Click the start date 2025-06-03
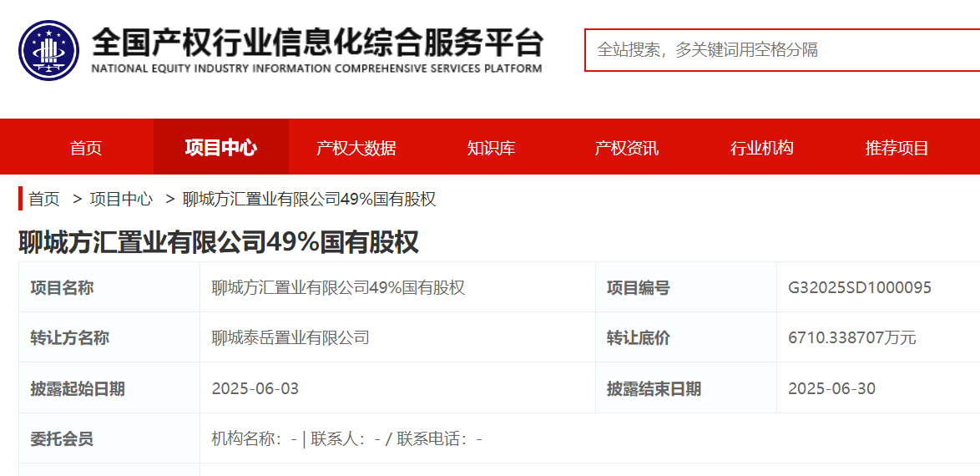Viewport: 980px width, 476px height. [255, 388]
